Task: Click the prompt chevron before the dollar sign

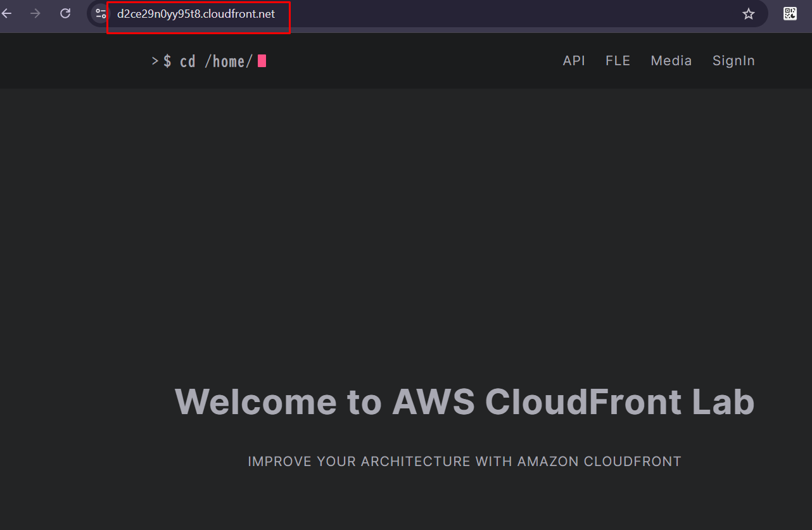Action: (155, 61)
